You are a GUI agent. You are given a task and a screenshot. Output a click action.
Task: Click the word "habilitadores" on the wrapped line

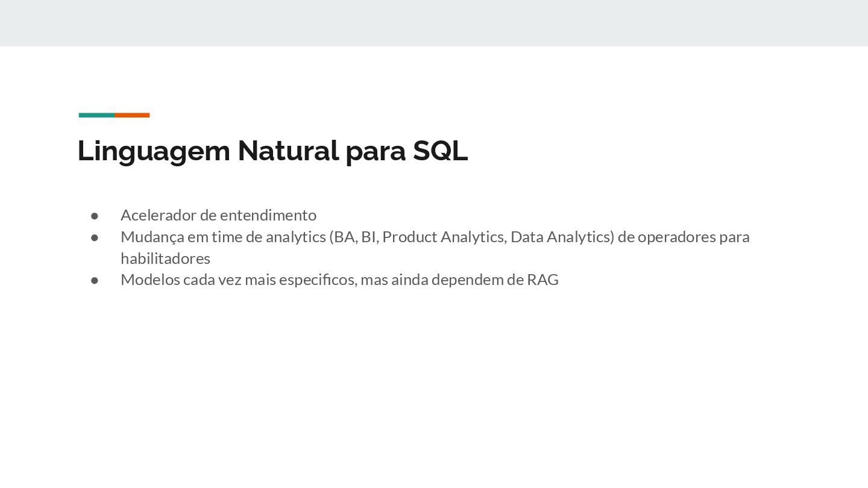pos(165,258)
